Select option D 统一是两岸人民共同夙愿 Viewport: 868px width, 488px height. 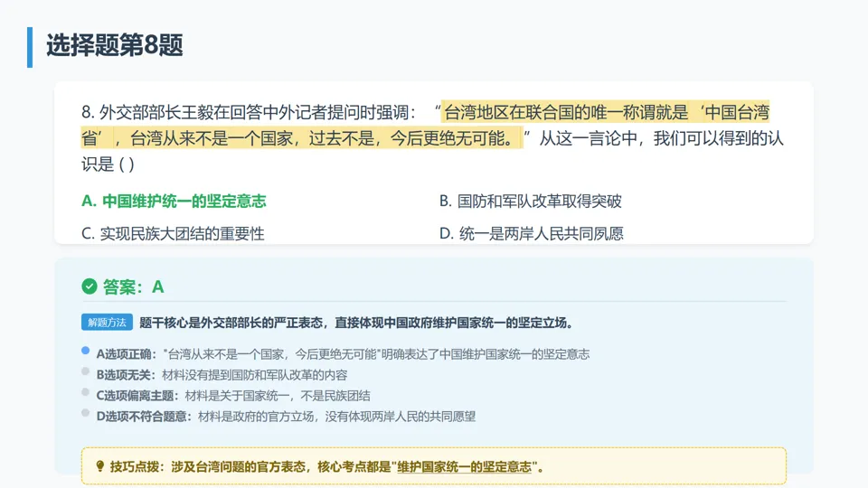[532, 233]
